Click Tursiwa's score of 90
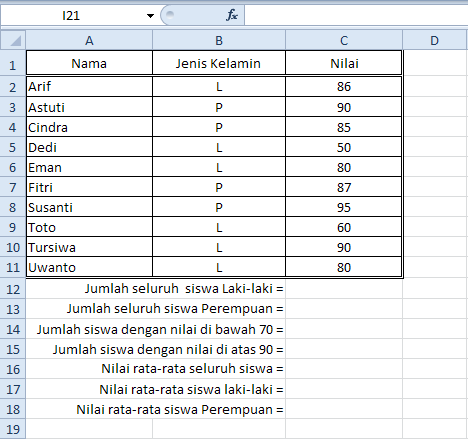 tap(344, 247)
